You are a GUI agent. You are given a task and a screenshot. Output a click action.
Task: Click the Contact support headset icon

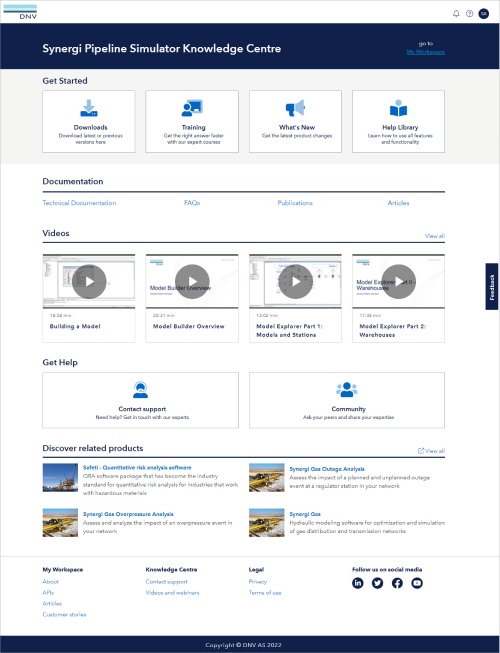(x=140, y=390)
